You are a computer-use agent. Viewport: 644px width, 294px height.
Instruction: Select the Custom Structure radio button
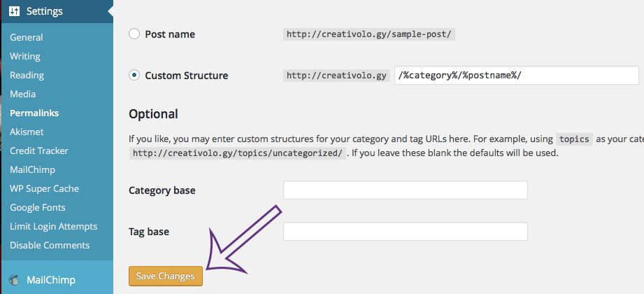pos(134,76)
